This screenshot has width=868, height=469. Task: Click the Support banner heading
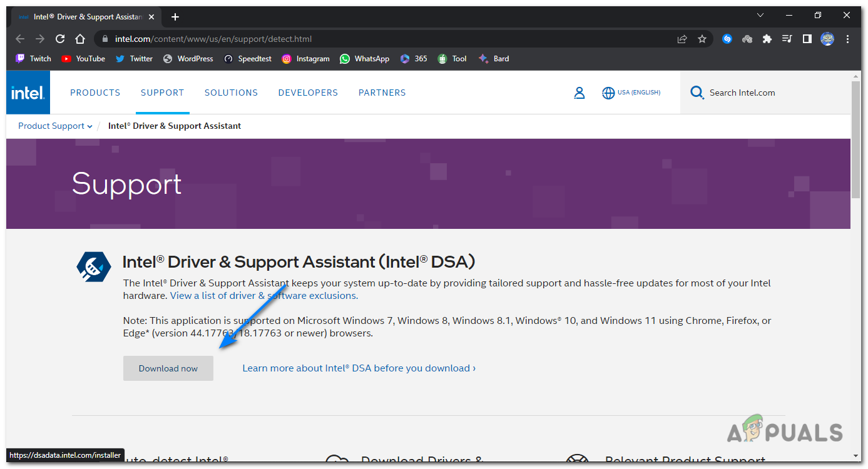pos(126,184)
